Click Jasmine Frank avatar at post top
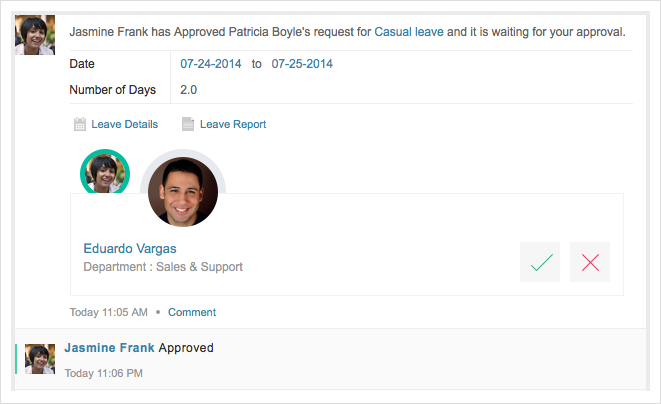661x404 pixels. (x=35, y=37)
